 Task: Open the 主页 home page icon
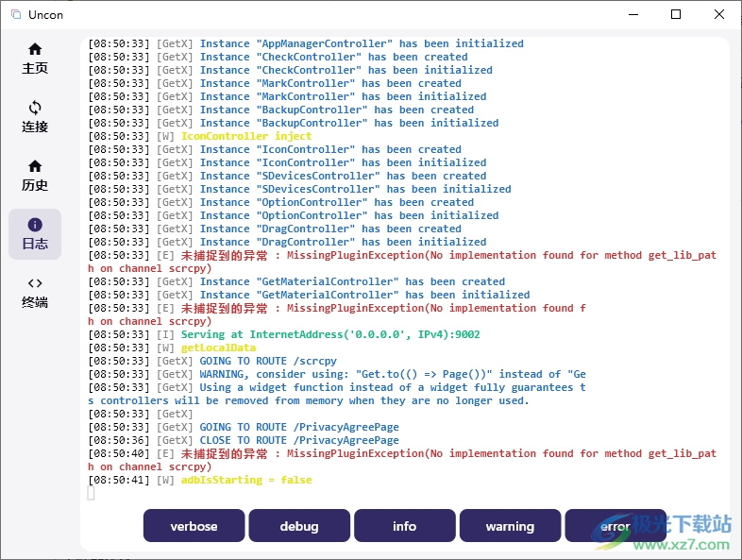(x=35, y=49)
